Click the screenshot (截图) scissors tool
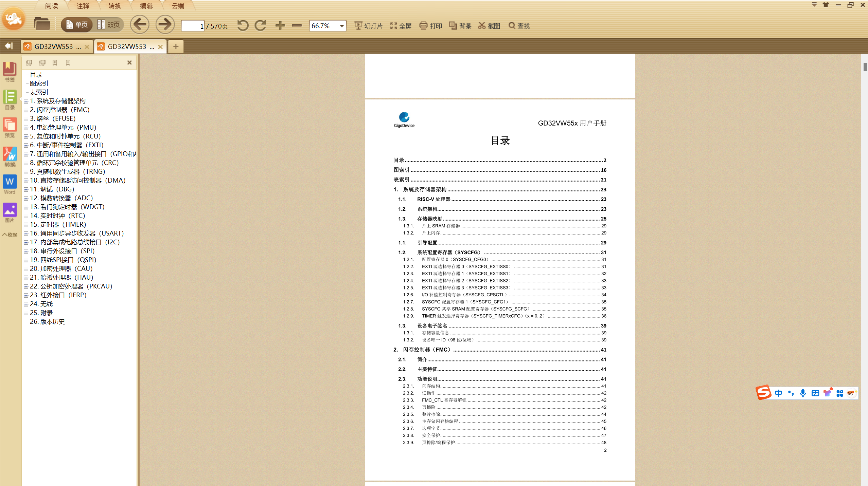Screen dimensions: 868x486 point(489,26)
